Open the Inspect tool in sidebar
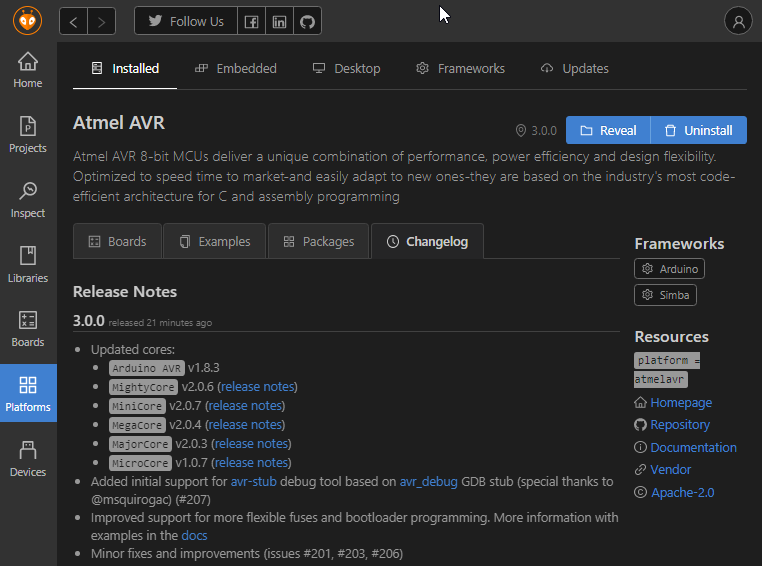Viewport: 762px width, 566px height. tap(28, 200)
